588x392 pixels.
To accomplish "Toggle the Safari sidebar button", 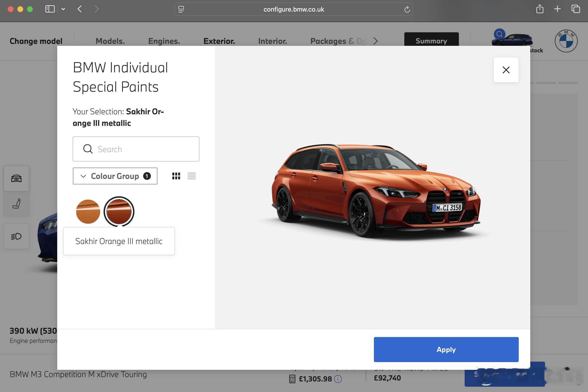I will 50,9.
